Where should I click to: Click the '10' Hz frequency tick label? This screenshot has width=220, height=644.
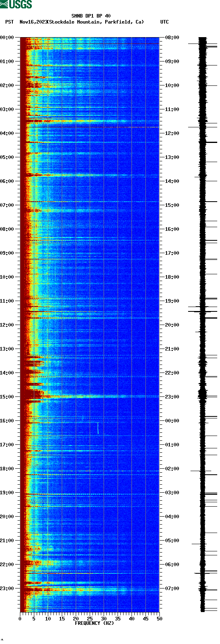point(48,619)
